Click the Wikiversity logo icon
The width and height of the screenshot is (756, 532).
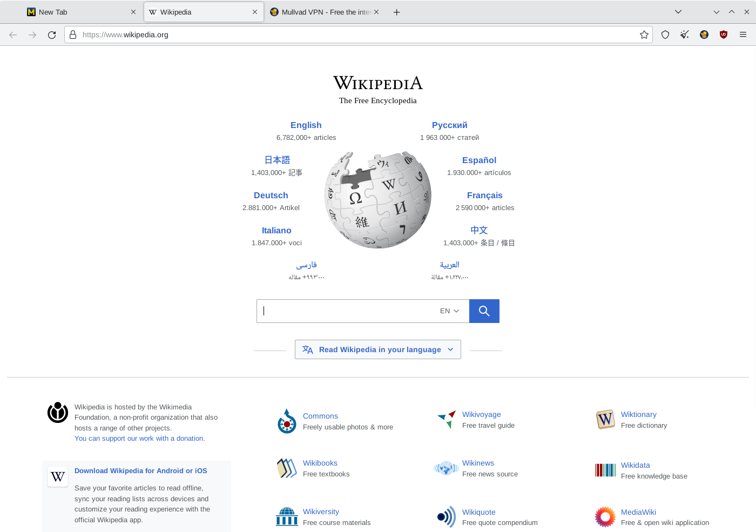click(x=287, y=517)
